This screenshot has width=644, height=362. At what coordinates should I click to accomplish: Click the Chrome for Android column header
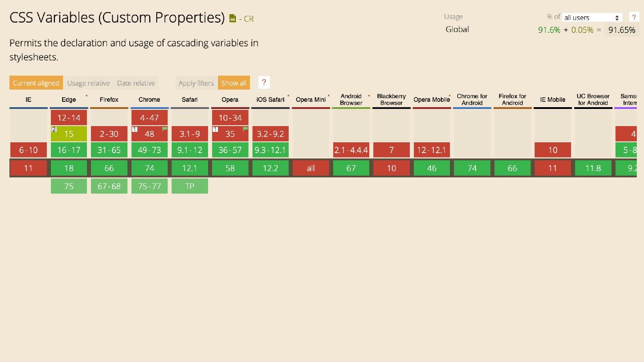472,100
